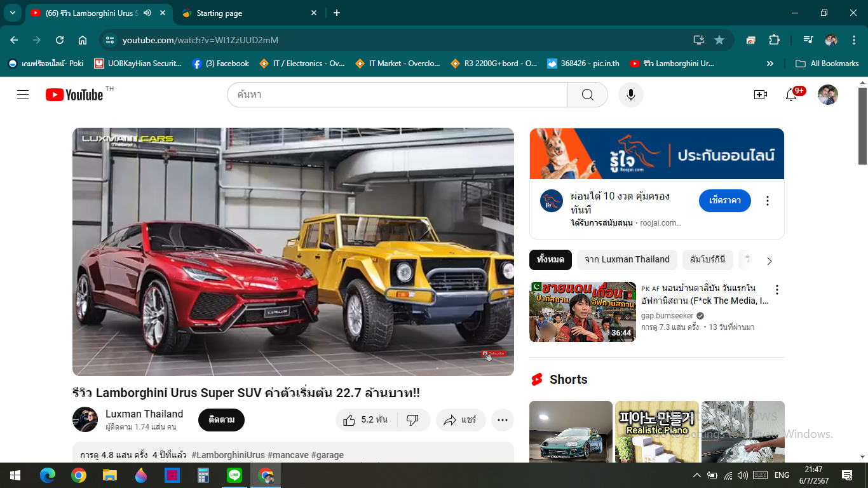Open File Explorer from taskbar
Viewport: 868px width, 488px height.
pos(110,475)
